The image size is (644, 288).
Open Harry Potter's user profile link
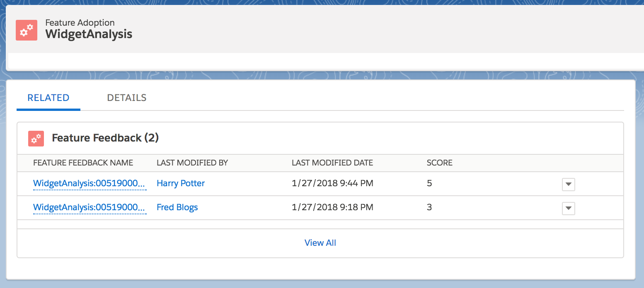181,183
